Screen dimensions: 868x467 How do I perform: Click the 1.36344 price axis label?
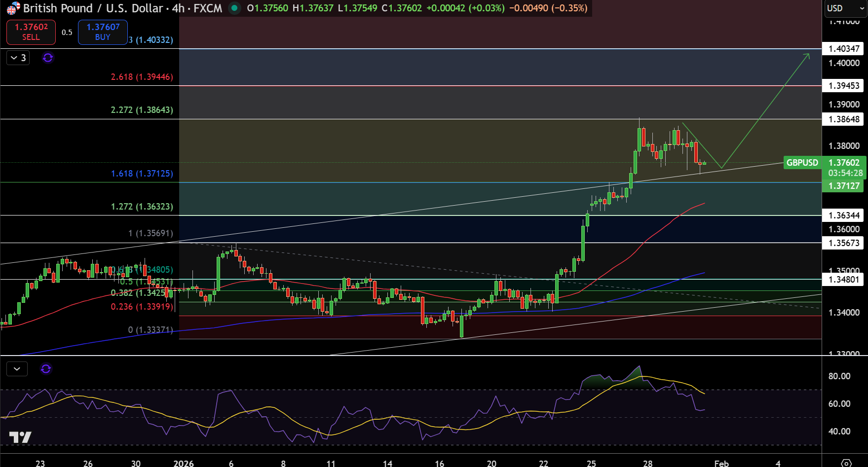(844, 216)
